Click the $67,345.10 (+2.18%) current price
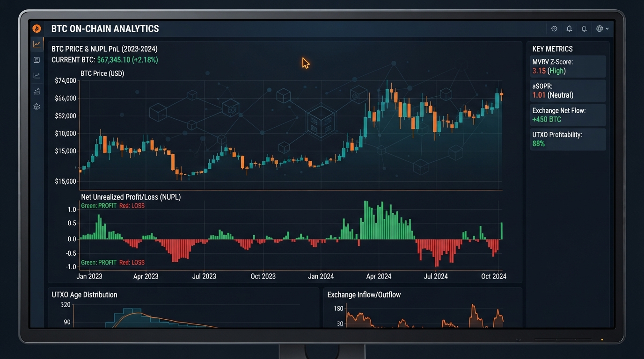 tap(127, 60)
